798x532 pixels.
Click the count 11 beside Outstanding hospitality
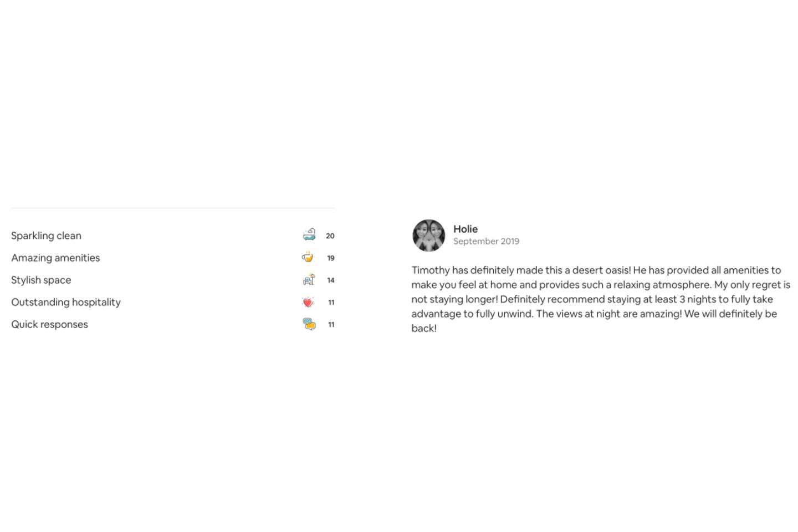tap(331, 303)
